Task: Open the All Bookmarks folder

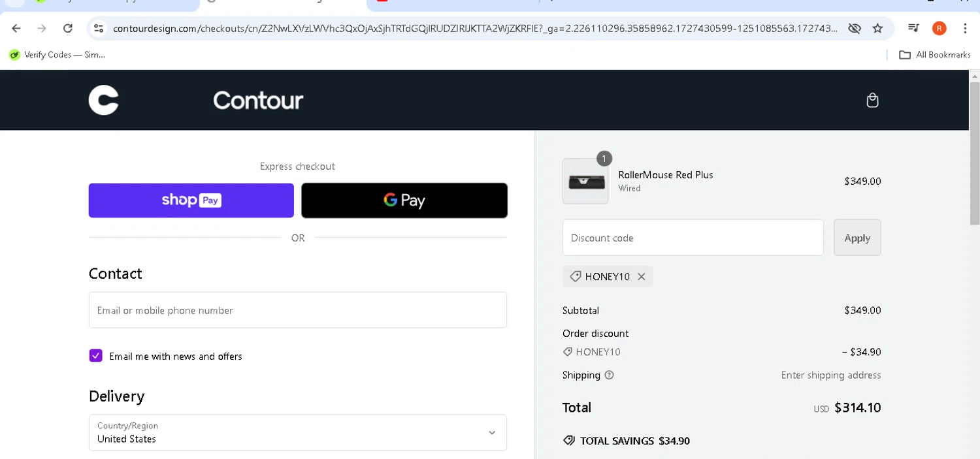Action: pyautogui.click(x=935, y=55)
